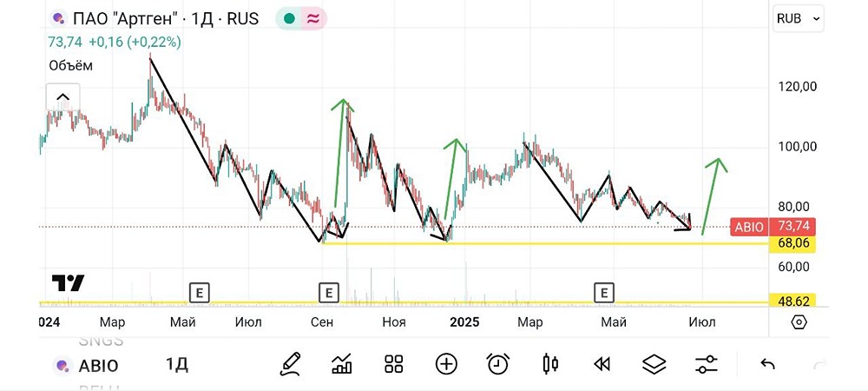The height and width of the screenshot is (391, 868).
Task: Tap the plus add-symbol icon
Action: tap(446, 364)
